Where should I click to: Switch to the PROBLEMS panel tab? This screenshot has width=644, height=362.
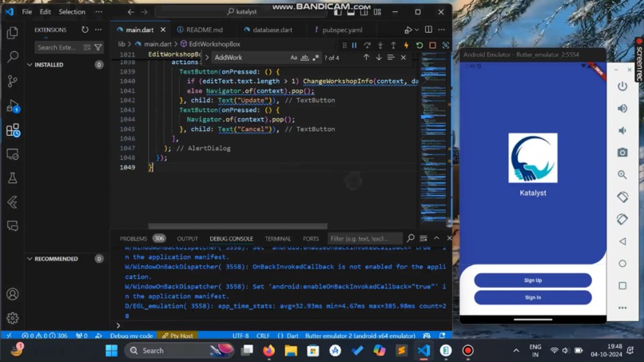click(x=133, y=239)
